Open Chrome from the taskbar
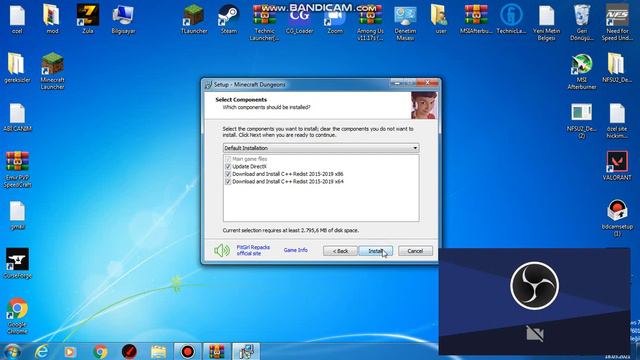640x360 pixels. (100, 351)
